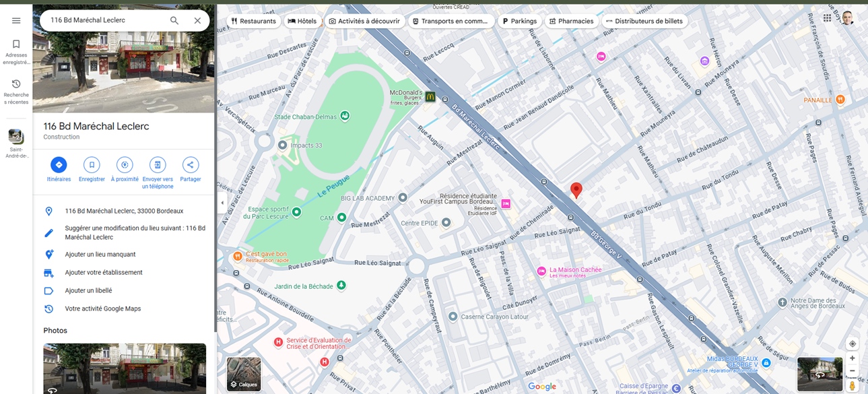
Task: Click Espace sportif du Parc Lescure marker
Action: [x=296, y=212]
